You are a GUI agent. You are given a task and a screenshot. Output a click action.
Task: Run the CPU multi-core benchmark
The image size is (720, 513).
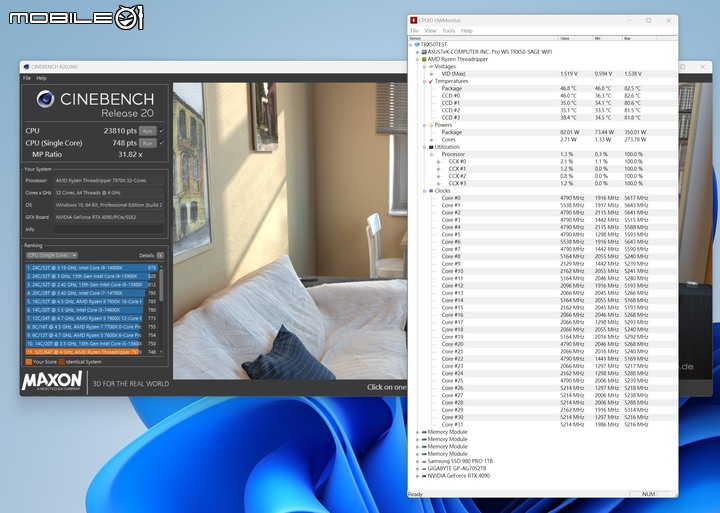tap(147, 131)
